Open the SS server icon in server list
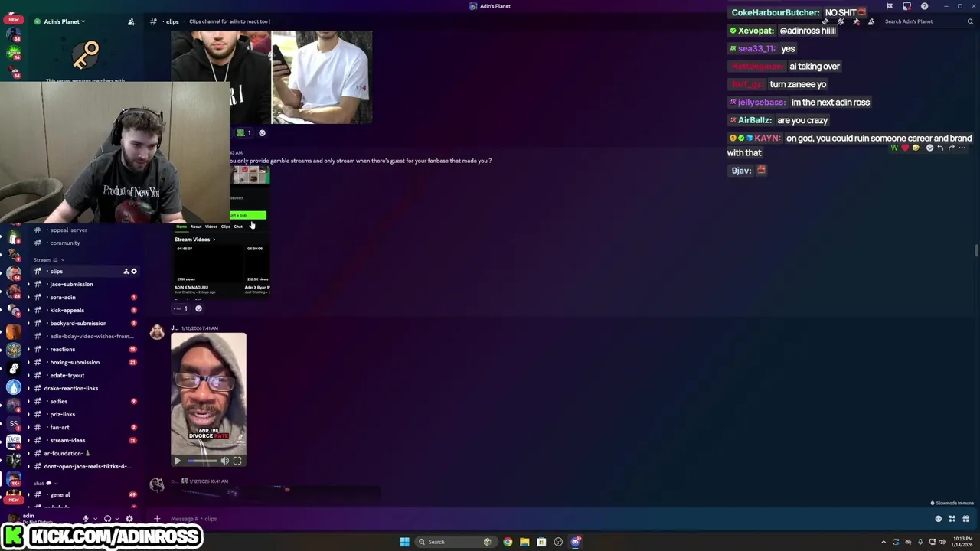 (x=14, y=423)
